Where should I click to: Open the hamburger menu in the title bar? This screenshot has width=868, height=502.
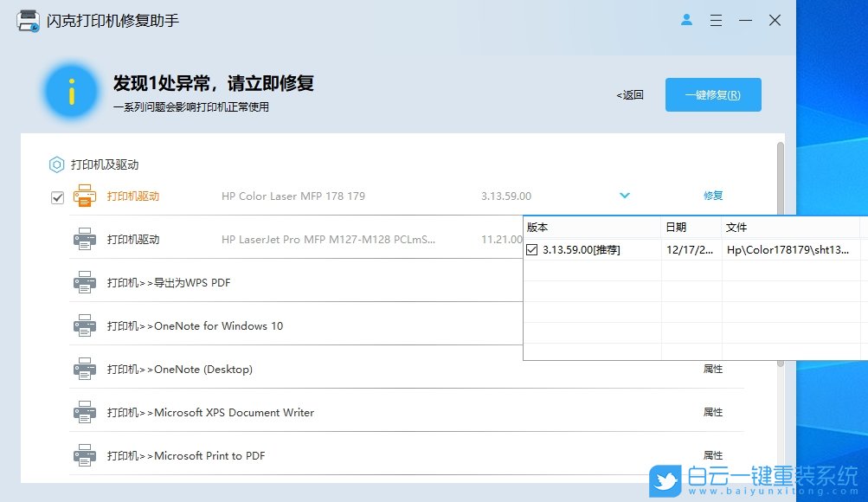pos(716,20)
